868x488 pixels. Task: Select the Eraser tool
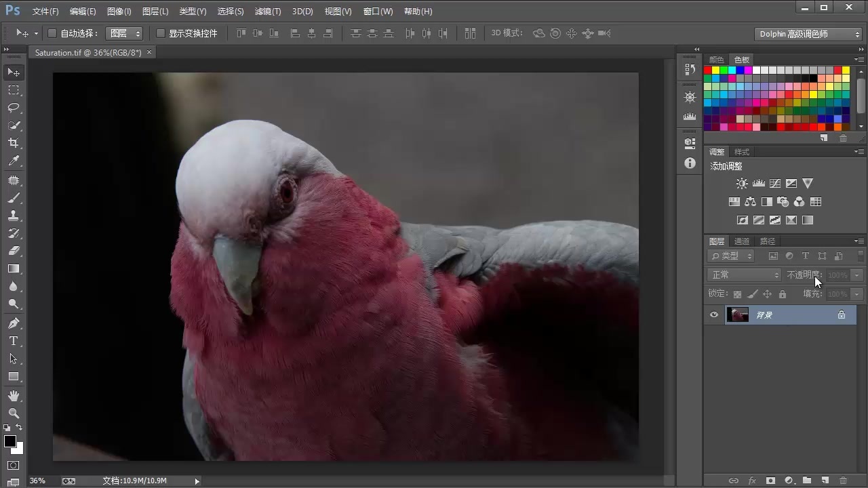click(x=14, y=251)
